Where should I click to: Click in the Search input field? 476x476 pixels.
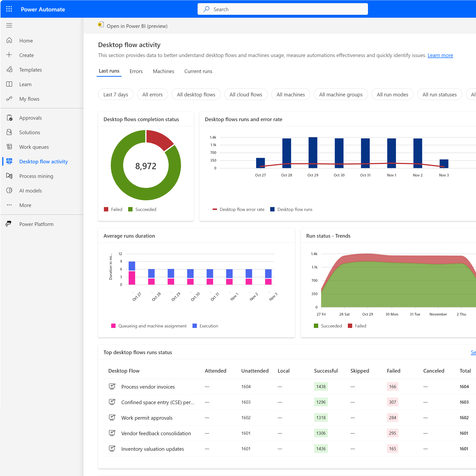283,9
